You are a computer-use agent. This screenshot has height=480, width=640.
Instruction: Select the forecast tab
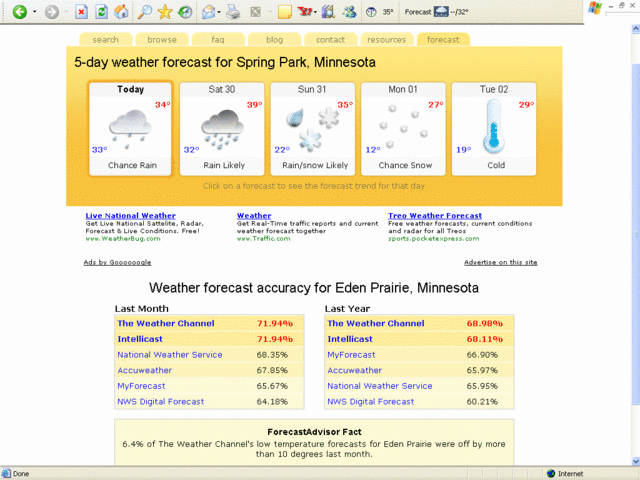(x=443, y=40)
